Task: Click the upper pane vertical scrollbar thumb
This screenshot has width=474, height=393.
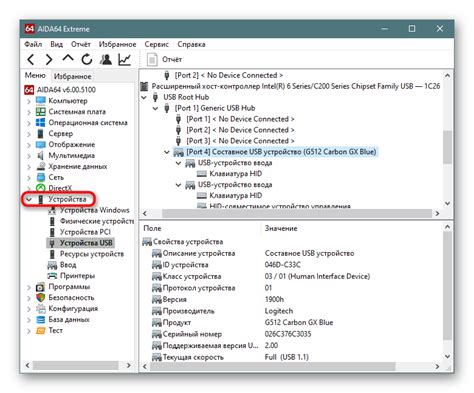Action: tap(447, 147)
